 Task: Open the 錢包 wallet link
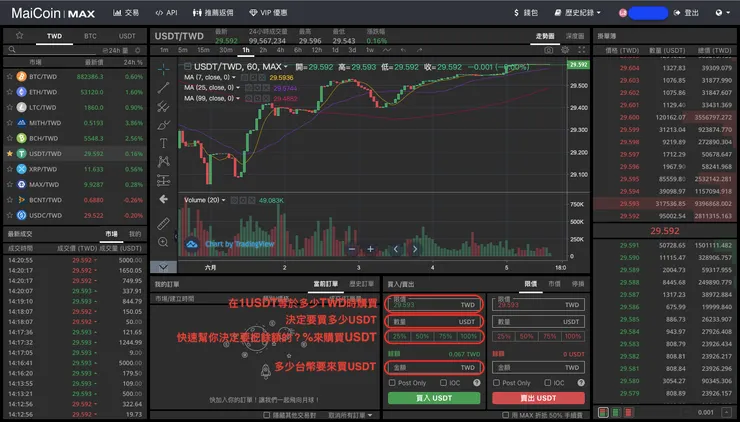tap(526, 13)
